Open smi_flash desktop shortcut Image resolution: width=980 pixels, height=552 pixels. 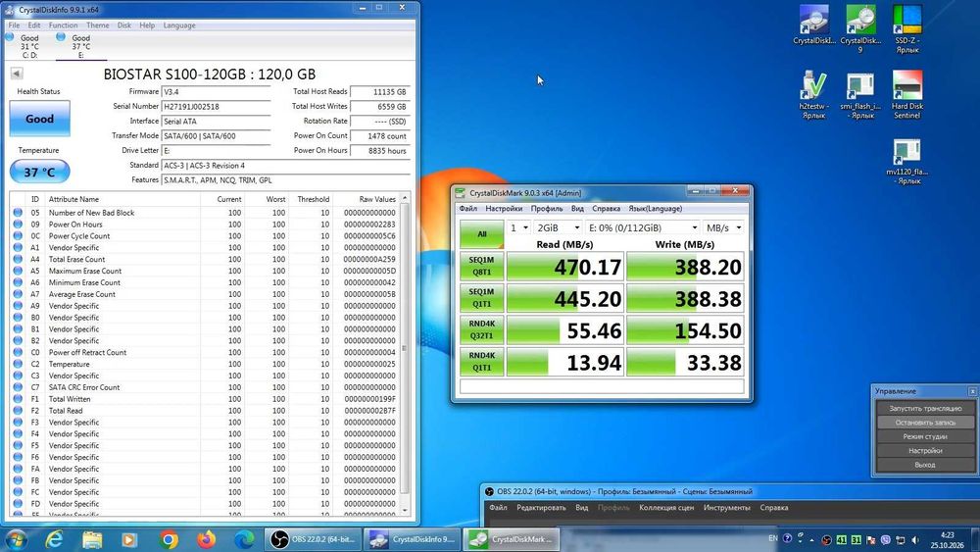(x=860, y=94)
